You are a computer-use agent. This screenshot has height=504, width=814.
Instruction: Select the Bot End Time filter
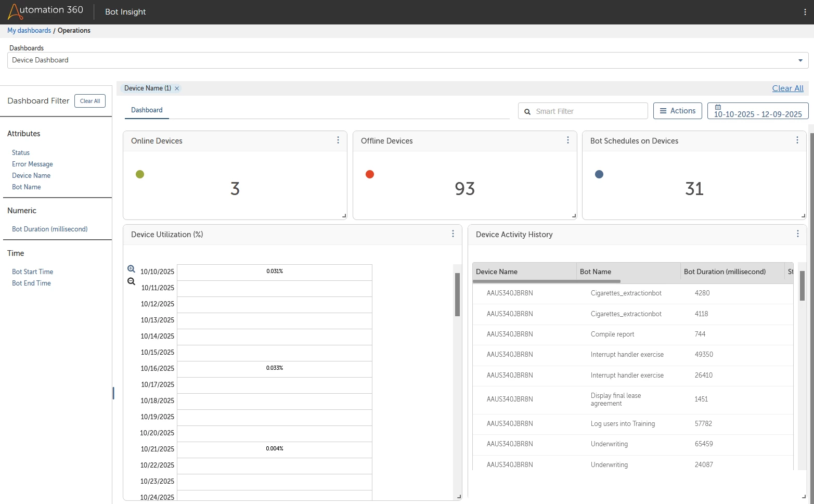click(x=31, y=283)
